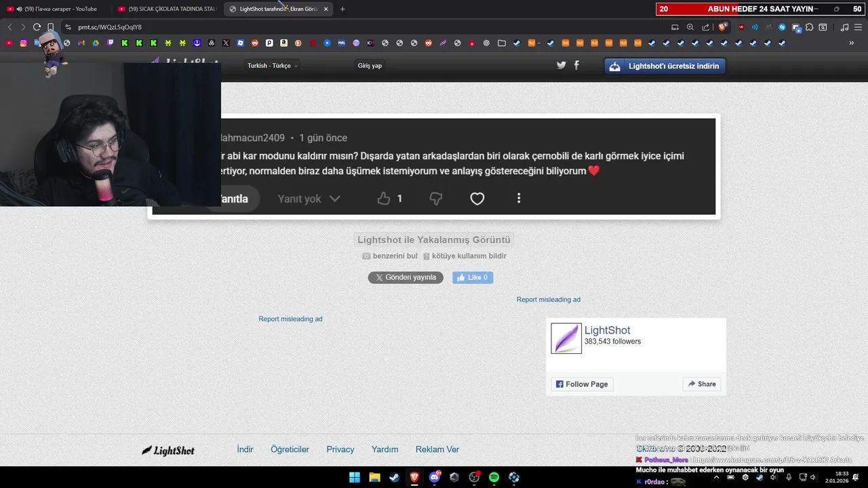This screenshot has width=868, height=488.
Task: Open the site settings icon in the address bar
Action: (x=68, y=27)
